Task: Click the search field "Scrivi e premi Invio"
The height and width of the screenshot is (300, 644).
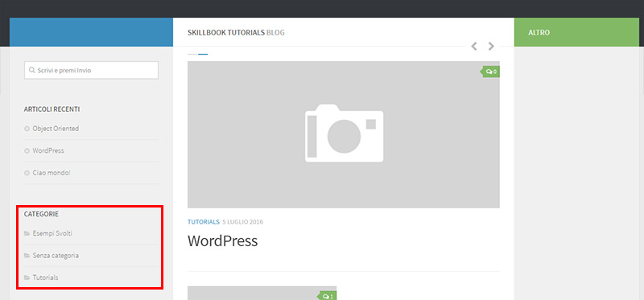Action: coord(91,70)
